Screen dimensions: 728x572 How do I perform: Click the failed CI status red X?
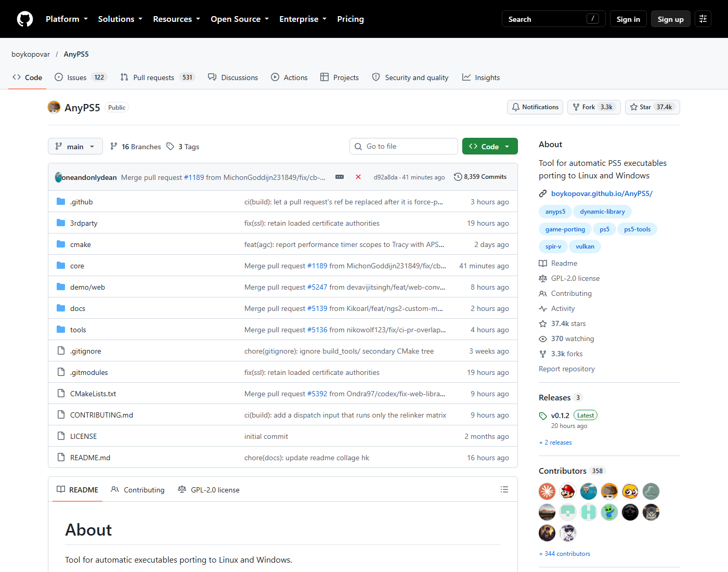[358, 177]
